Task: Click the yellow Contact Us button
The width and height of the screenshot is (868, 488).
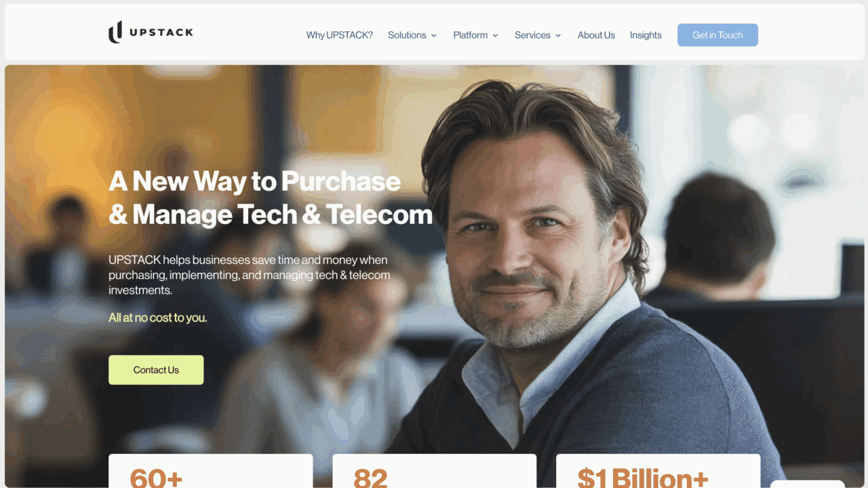Action: (x=156, y=370)
